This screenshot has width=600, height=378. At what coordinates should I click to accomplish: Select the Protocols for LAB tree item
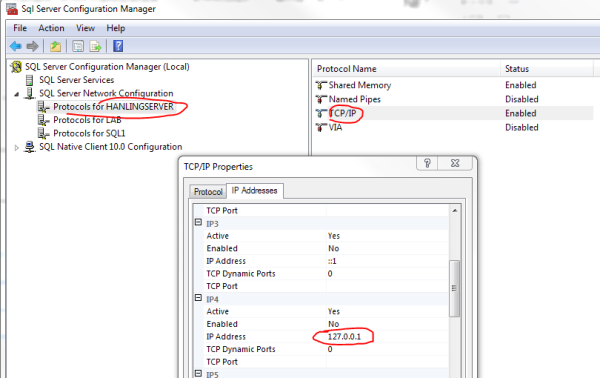pyautogui.click(x=87, y=120)
